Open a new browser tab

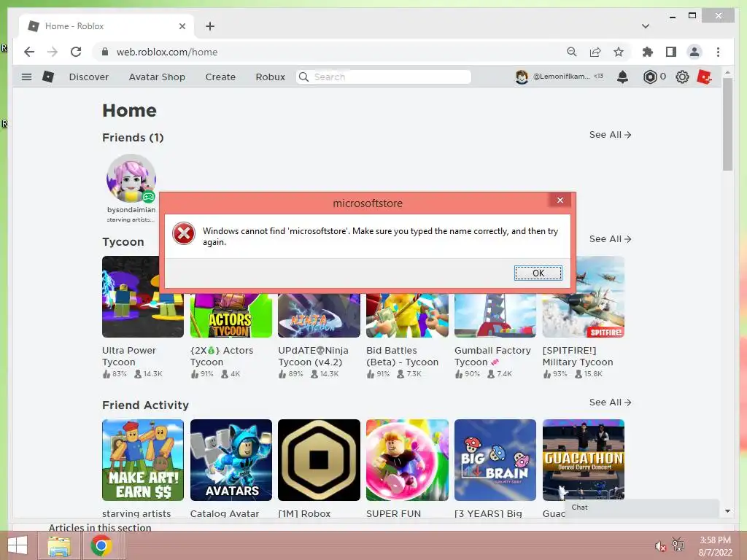(210, 26)
